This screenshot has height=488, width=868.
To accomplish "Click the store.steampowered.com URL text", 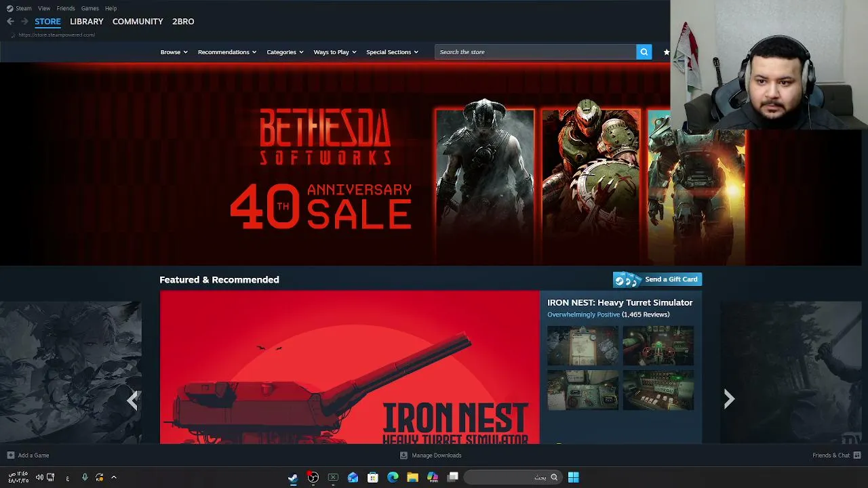I will [57, 35].
